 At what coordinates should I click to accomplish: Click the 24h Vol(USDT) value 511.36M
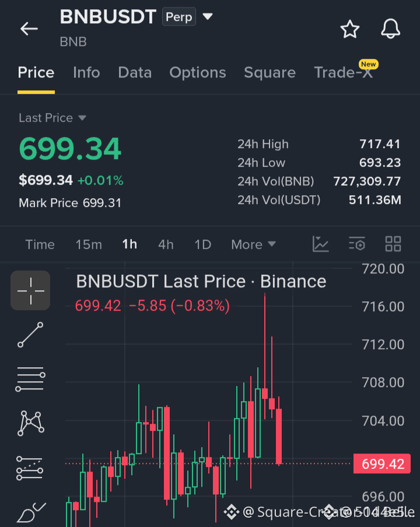click(374, 200)
